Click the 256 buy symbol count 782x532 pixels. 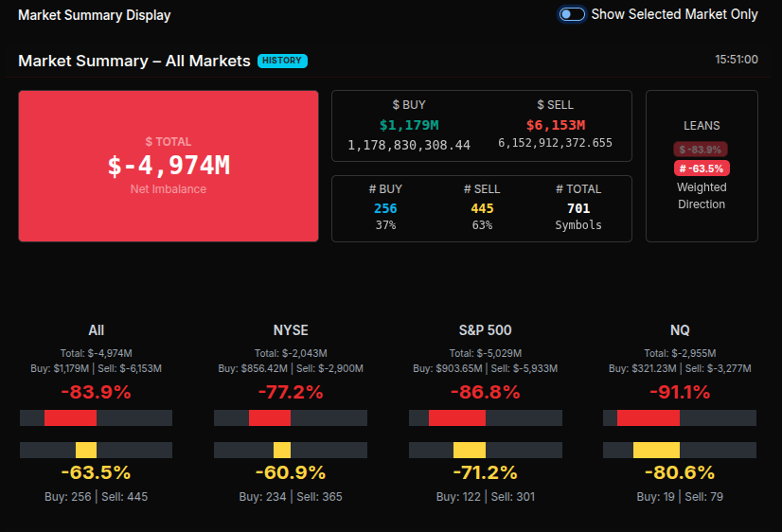pos(385,208)
